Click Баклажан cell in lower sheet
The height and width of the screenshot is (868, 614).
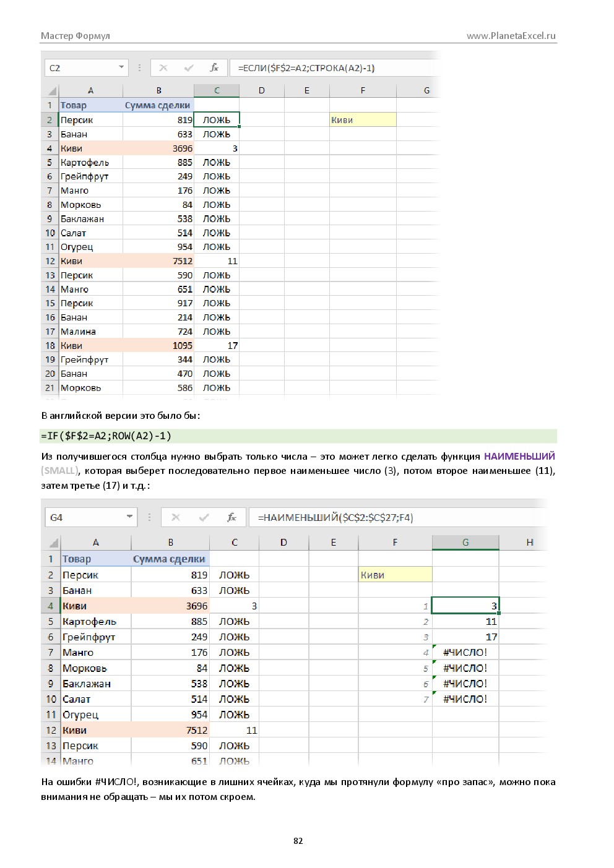pos(95,684)
